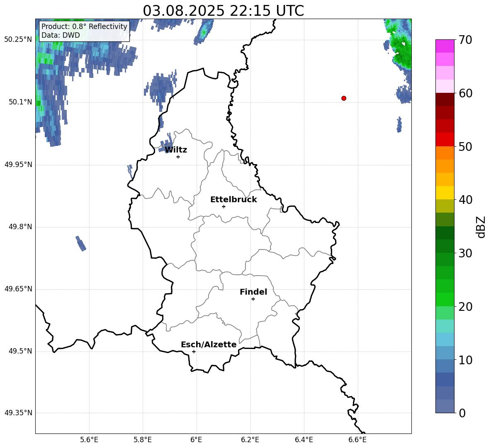Click the red dot radar marker

point(344,98)
